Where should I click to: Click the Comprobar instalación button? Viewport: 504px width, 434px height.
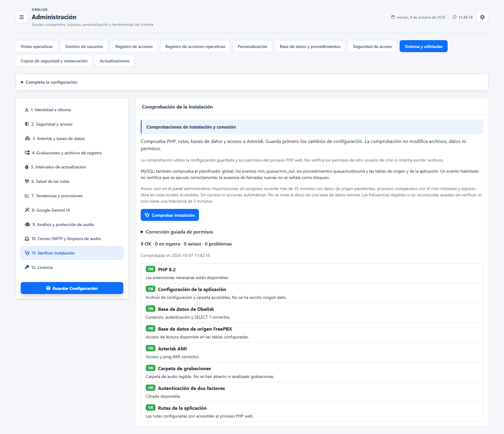(170, 215)
